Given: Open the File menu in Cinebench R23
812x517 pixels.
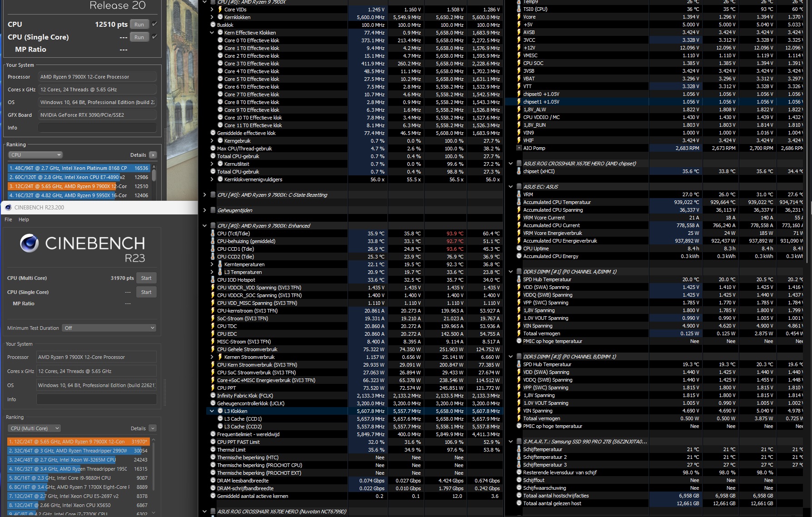Looking at the screenshot, I should click(x=8, y=219).
